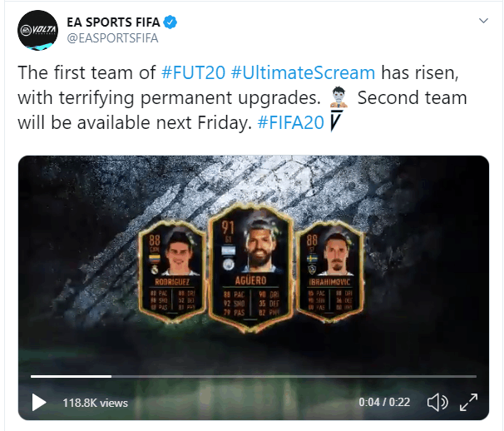Click the 0:04 / 0:22 video timestamp
The height and width of the screenshot is (431, 504).
tap(384, 403)
